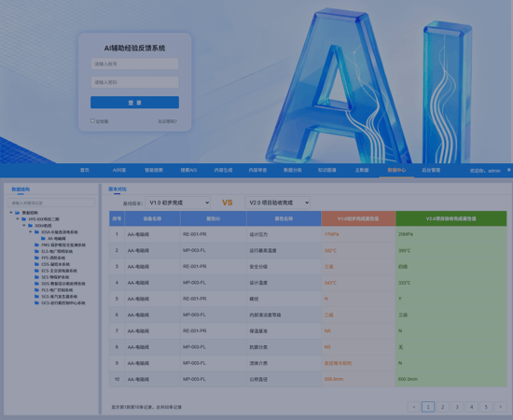Click the OCS system folder icon

coord(36,302)
